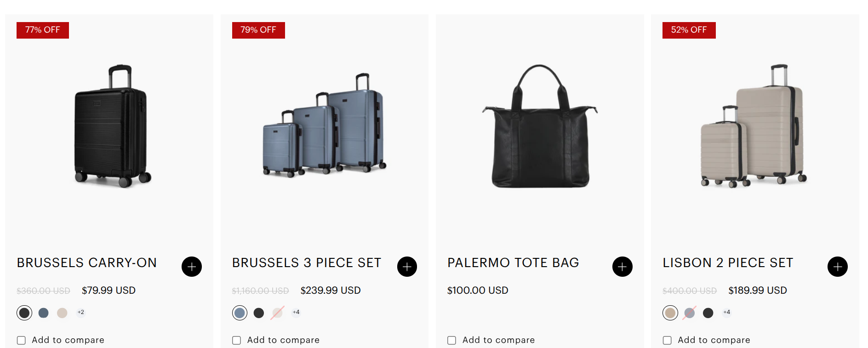Click the 52% OFF badge on Lisbon set
This screenshot has height=348, width=868.
(x=689, y=30)
